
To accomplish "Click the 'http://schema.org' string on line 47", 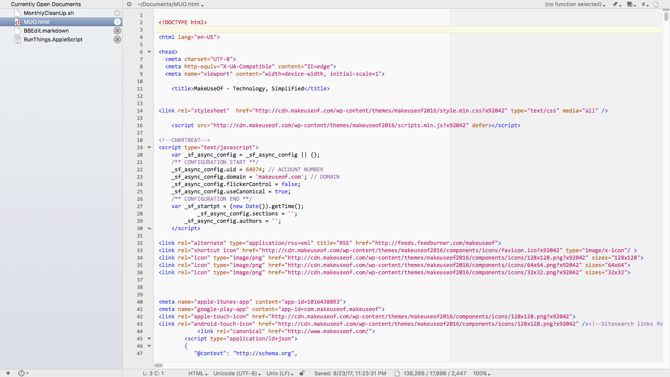I will [264, 353].
